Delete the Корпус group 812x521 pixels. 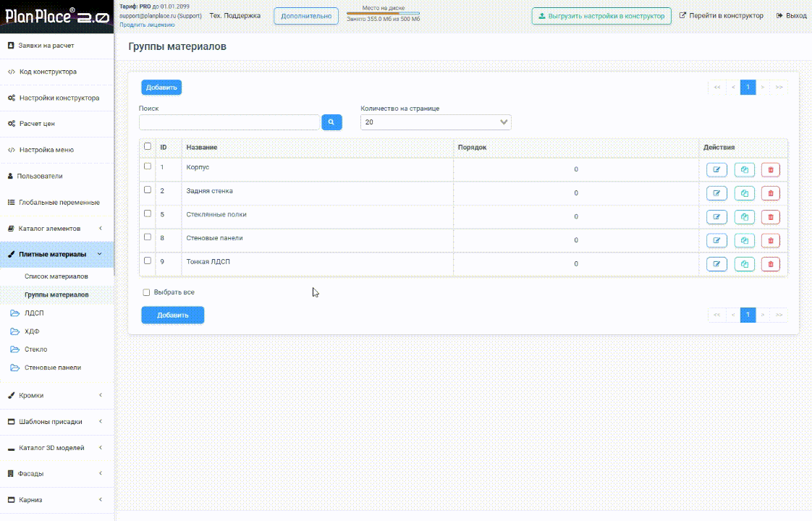coord(771,170)
